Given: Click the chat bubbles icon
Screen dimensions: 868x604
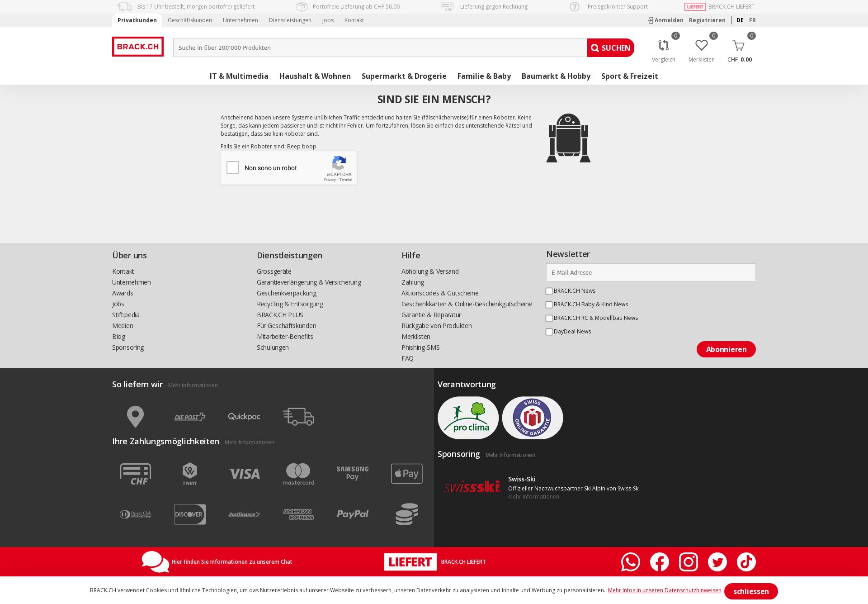Looking at the screenshot, I should pos(156,562).
